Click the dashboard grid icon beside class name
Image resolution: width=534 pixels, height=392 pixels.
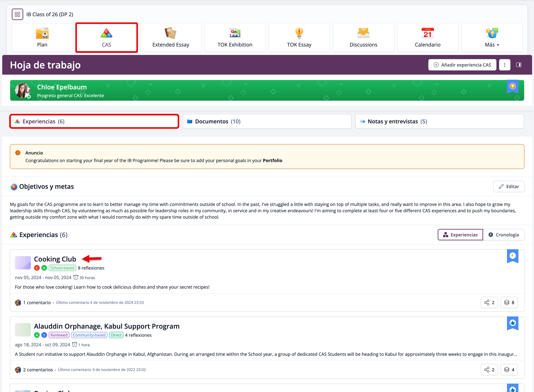[17, 14]
